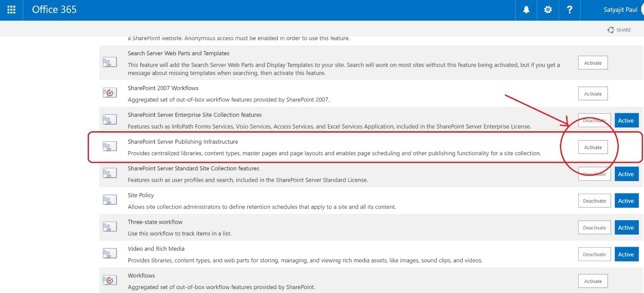Click the Workflows feature icon in the last row
The width and height of the screenshot is (644, 293).
110,280
